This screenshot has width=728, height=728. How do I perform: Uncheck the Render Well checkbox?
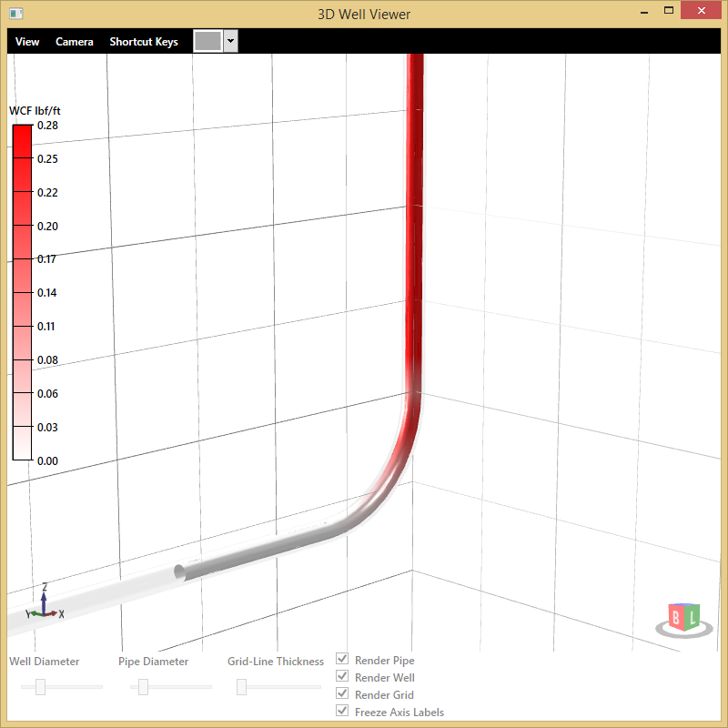(x=342, y=676)
